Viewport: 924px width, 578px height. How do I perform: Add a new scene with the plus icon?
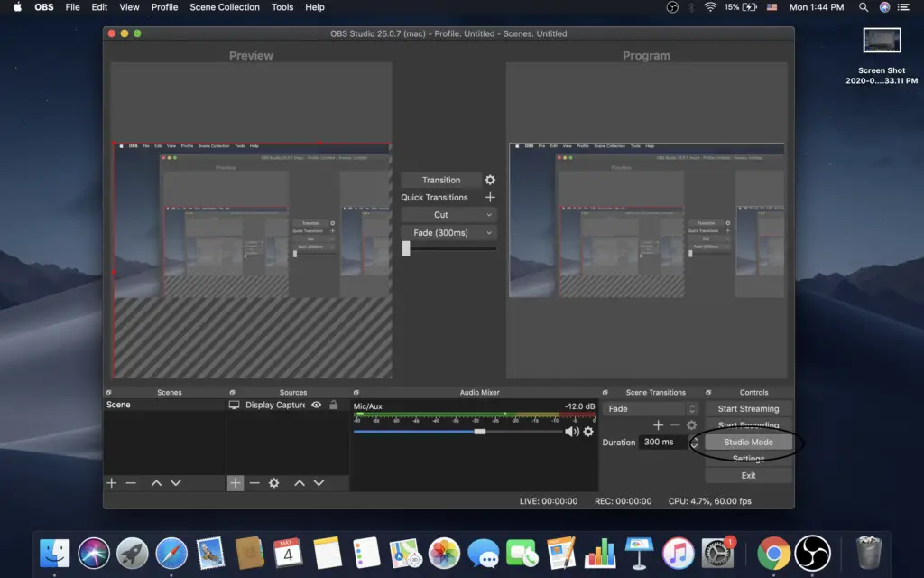coord(111,483)
